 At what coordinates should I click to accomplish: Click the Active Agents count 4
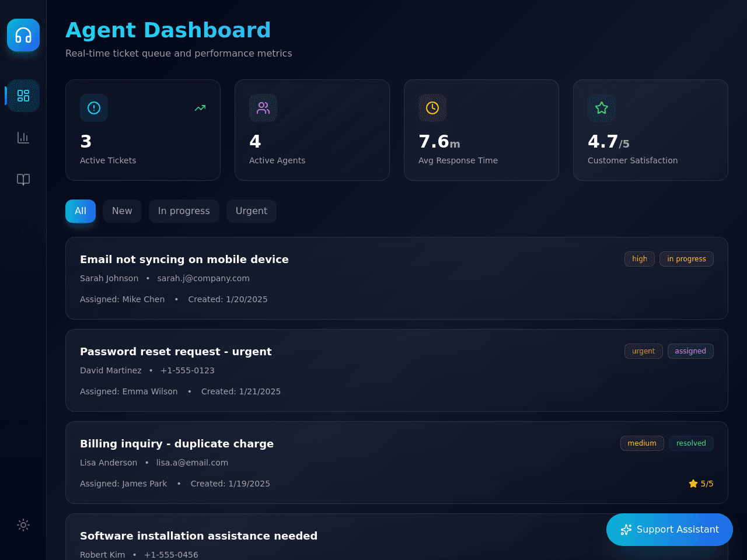255,141
